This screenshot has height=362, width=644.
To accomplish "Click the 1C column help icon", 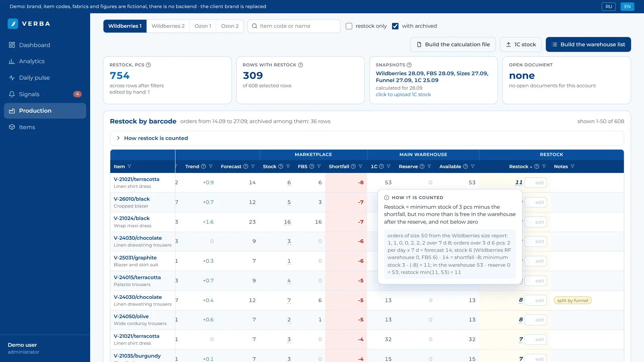I will (381, 167).
